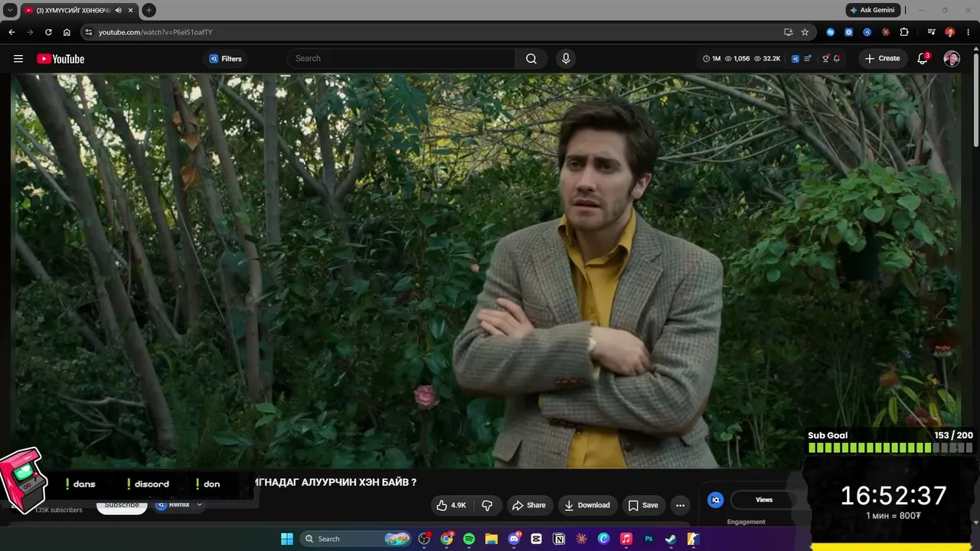Select the Views tab in the vidIQ panel

[764, 500]
